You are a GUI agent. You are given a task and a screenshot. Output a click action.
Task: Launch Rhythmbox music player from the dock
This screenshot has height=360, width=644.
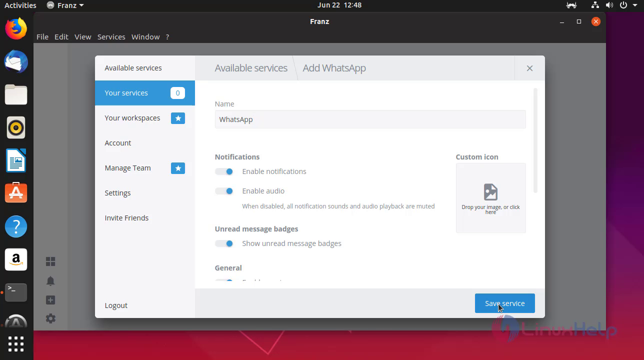point(16,127)
